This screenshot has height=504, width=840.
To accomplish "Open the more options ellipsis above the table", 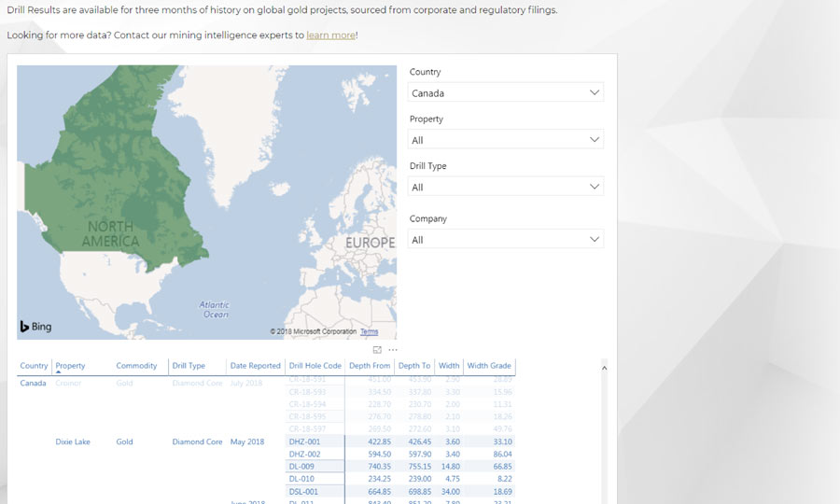I will [393, 350].
